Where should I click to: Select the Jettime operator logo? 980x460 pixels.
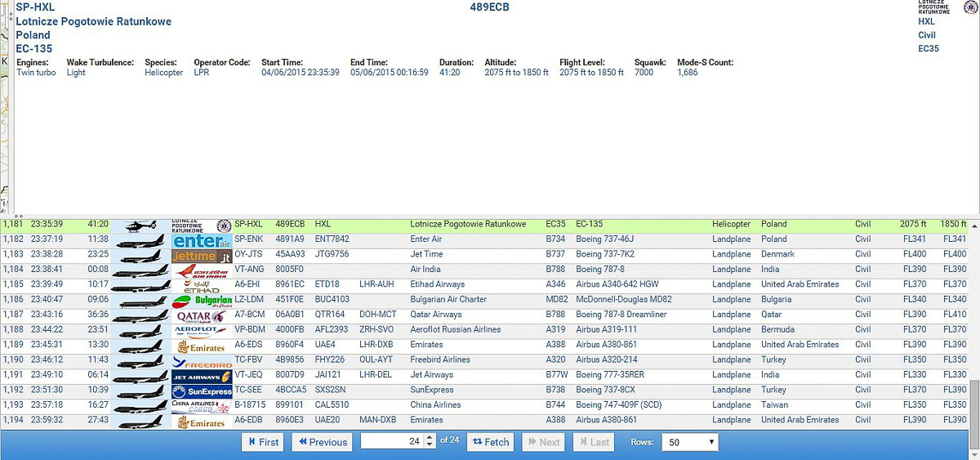(x=202, y=255)
